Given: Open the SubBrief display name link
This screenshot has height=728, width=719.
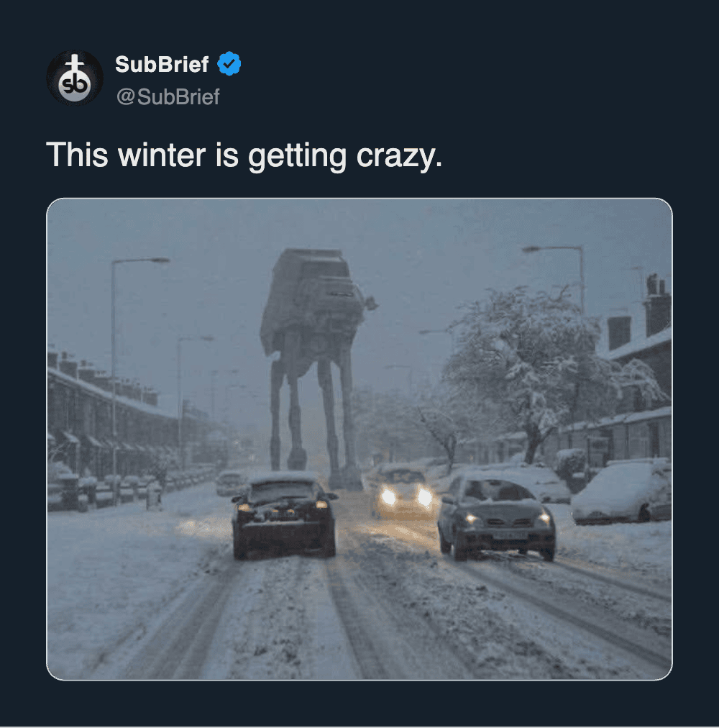Looking at the screenshot, I should [162, 64].
